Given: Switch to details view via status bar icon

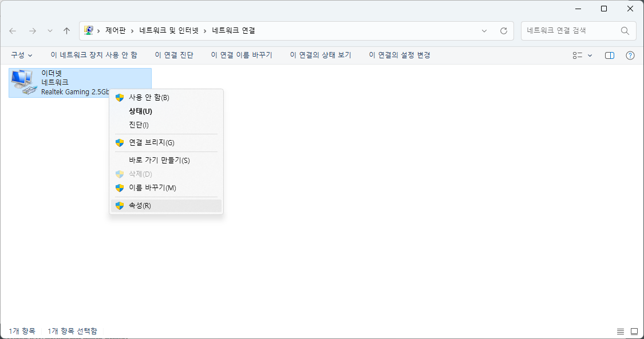Looking at the screenshot, I should pos(621,331).
